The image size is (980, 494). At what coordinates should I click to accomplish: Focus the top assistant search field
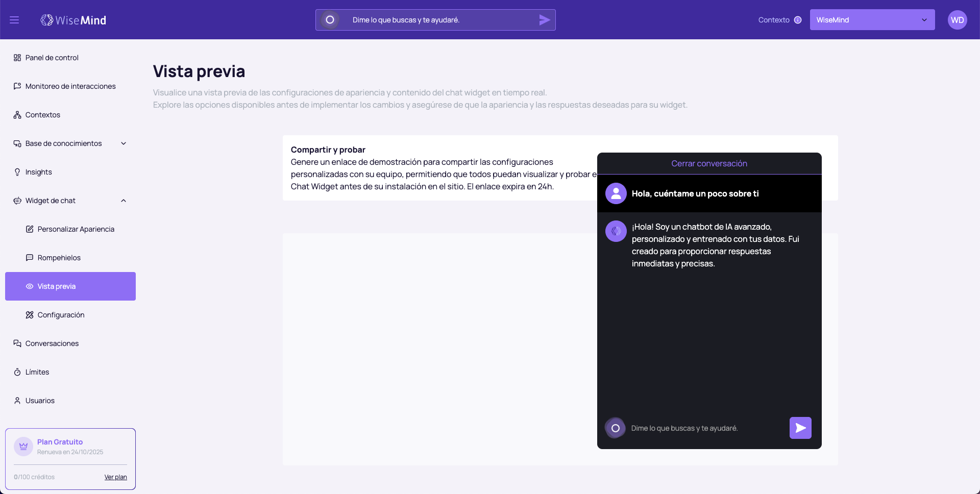[439, 20]
